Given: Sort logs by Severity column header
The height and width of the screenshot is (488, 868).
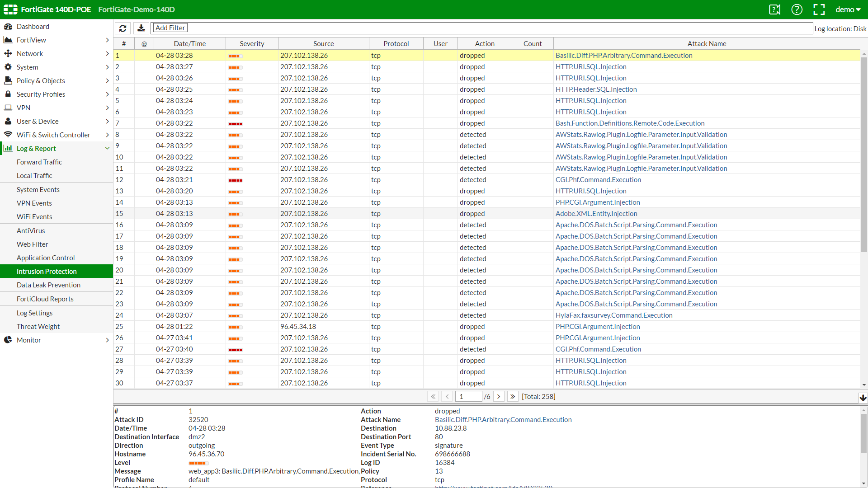Looking at the screenshot, I should 252,44.
